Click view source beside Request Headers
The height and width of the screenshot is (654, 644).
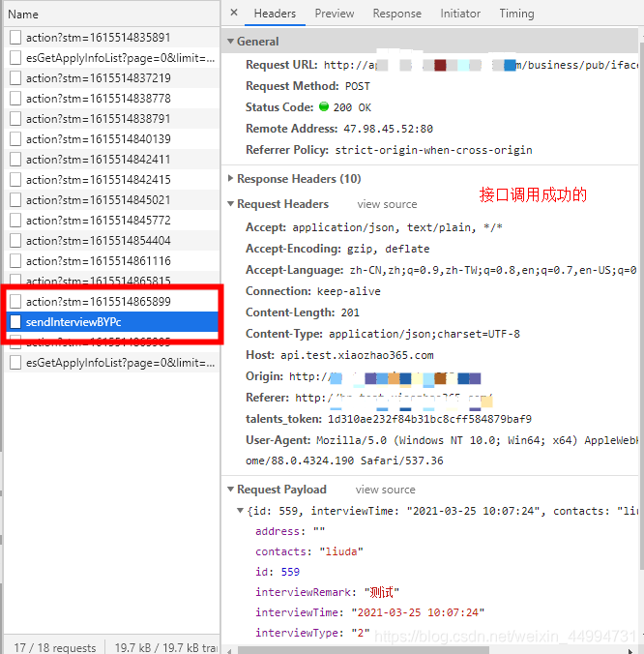pyautogui.click(x=387, y=204)
